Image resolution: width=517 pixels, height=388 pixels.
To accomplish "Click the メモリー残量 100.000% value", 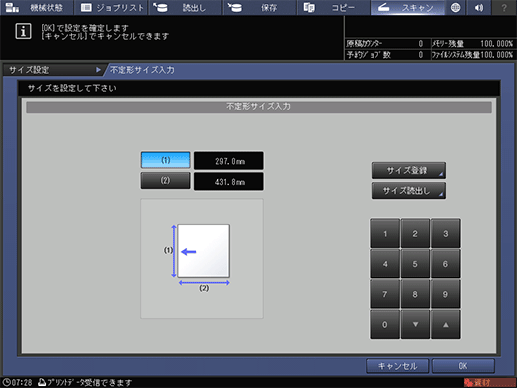I will (496, 44).
